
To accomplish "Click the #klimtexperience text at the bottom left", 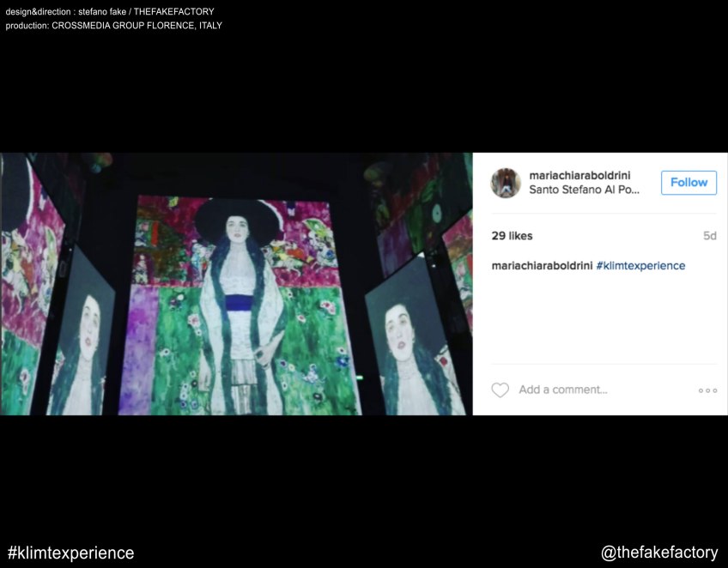I will (71, 553).
